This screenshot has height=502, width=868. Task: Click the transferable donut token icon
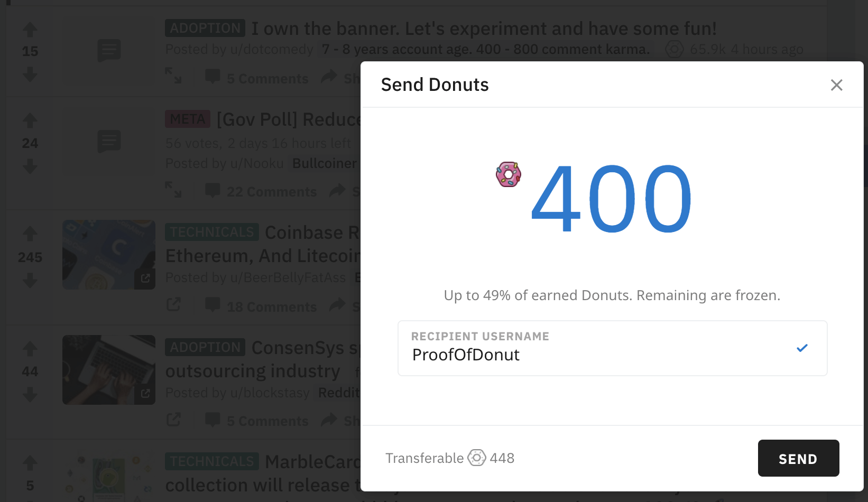pyautogui.click(x=477, y=458)
